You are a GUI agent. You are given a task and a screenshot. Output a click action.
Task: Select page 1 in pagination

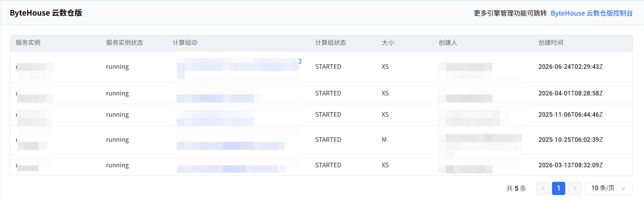coord(558,188)
